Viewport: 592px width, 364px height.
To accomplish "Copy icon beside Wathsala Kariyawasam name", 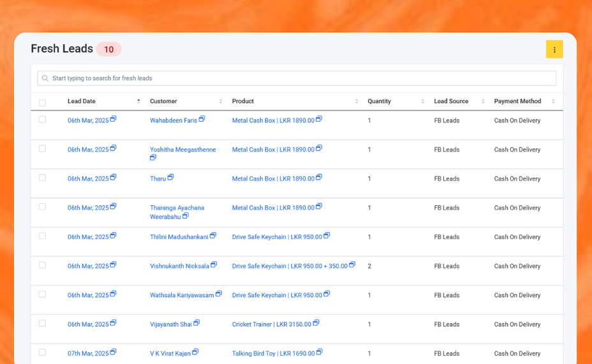I will 219,294.
